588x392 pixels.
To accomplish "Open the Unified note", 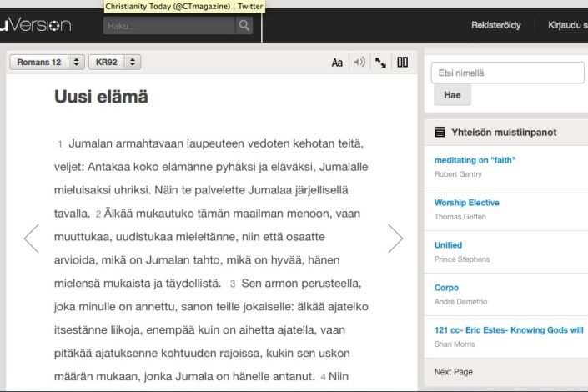I will 448,245.
